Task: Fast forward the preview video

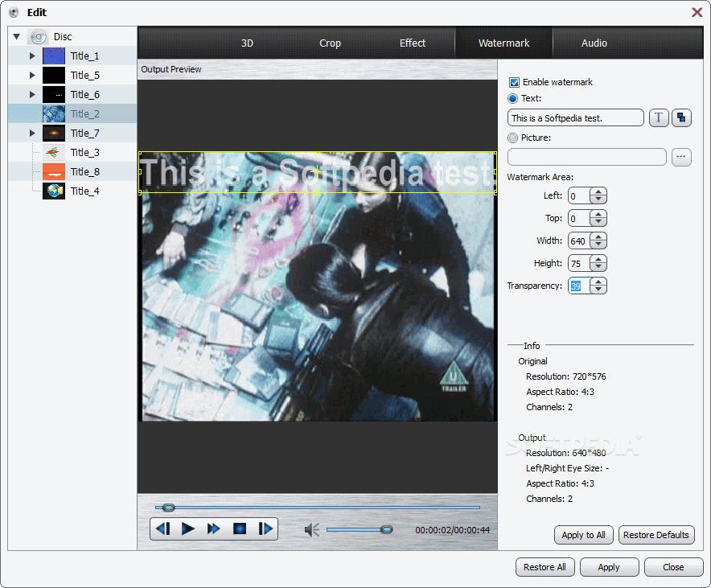Action: pos(214,528)
